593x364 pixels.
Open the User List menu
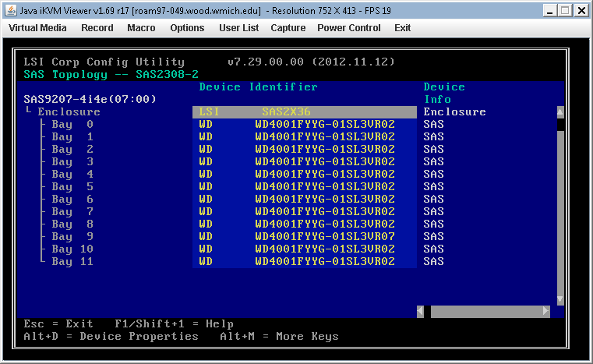point(238,28)
